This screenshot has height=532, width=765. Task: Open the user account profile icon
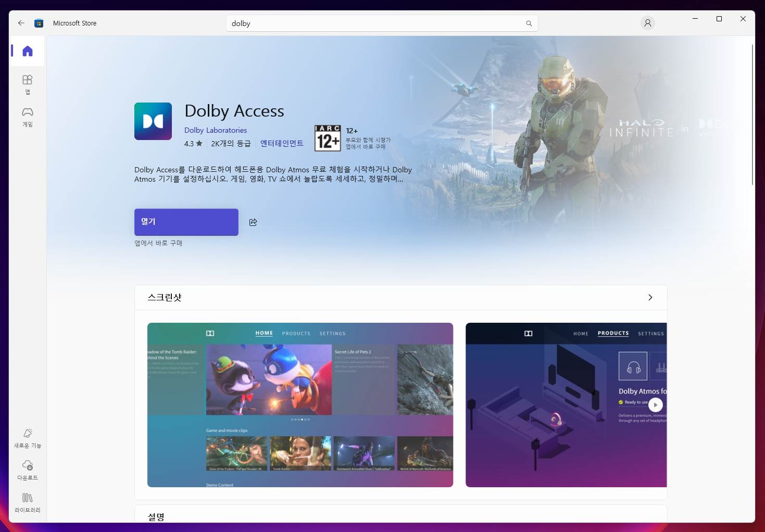point(648,23)
